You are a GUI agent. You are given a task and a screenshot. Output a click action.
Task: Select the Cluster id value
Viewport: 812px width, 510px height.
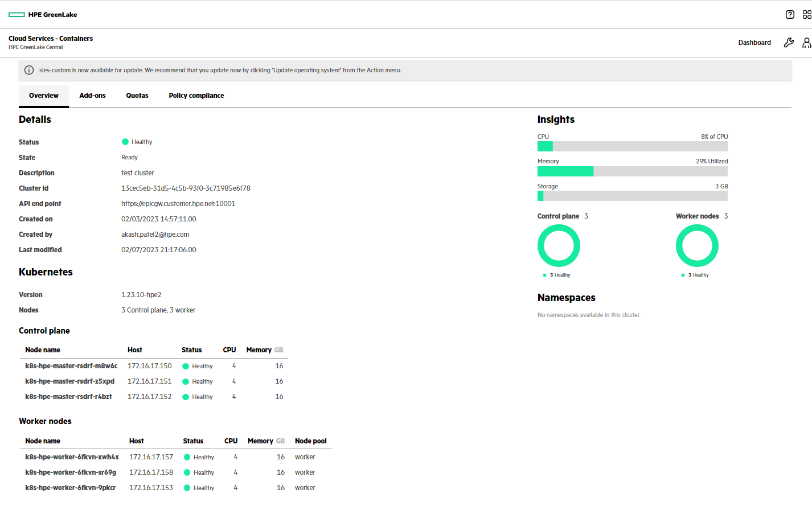tap(186, 188)
